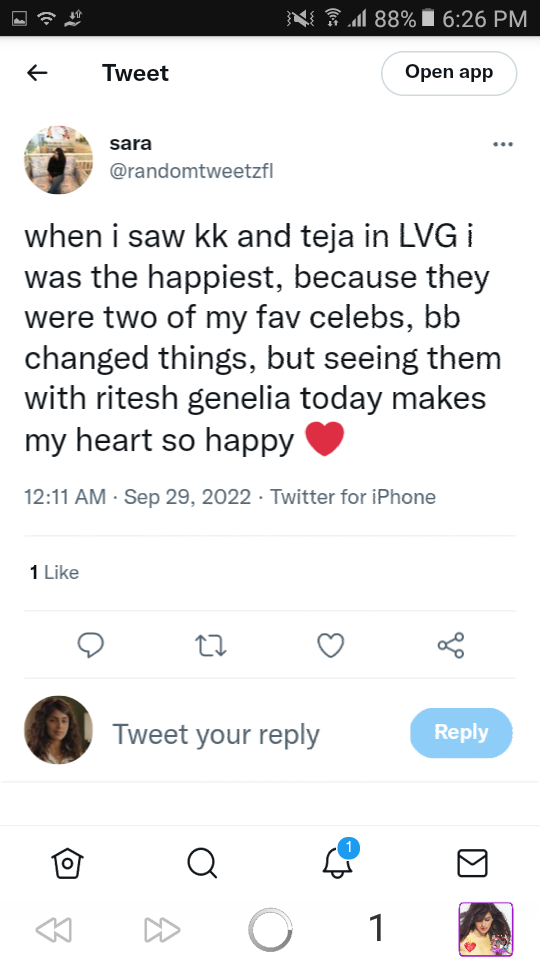The width and height of the screenshot is (540, 960).
Task: Tap the back arrow icon
Action: click(37, 73)
